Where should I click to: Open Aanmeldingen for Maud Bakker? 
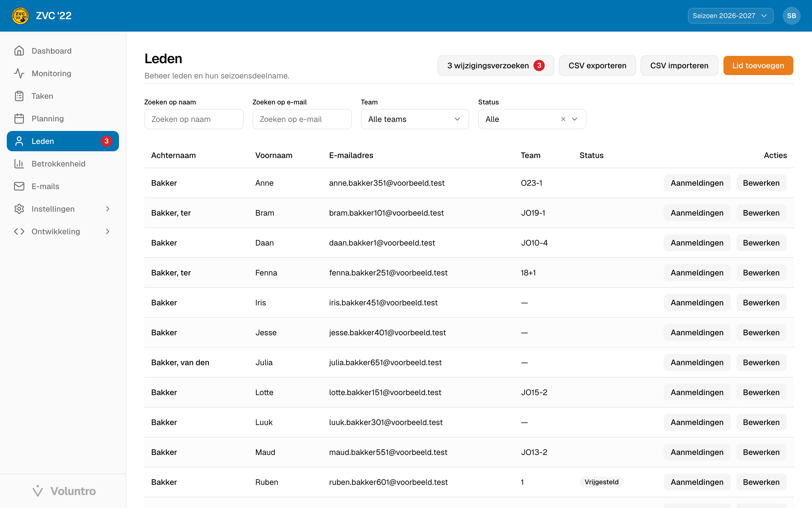click(x=697, y=452)
